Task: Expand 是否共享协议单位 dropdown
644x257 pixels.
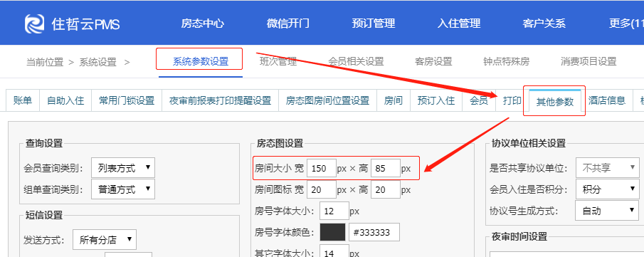Action: pyautogui.click(x=608, y=168)
